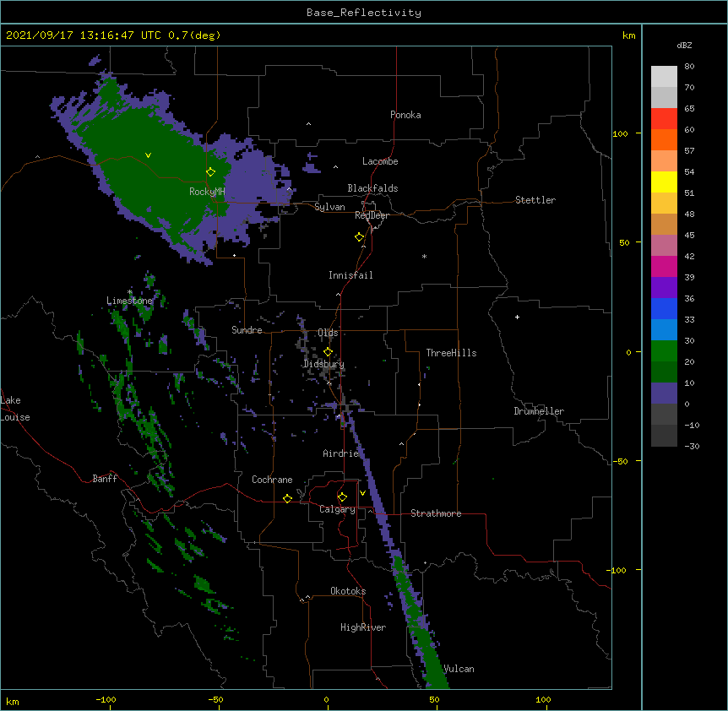The width and height of the screenshot is (728, 711).
Task: Click the Okotoks town label
Action: point(348,591)
